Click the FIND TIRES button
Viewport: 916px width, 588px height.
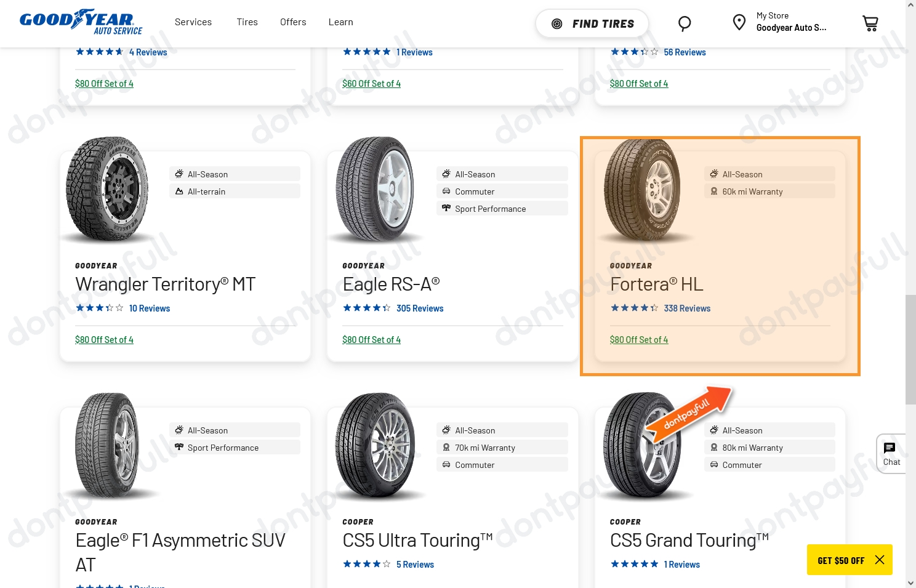pyautogui.click(x=592, y=23)
